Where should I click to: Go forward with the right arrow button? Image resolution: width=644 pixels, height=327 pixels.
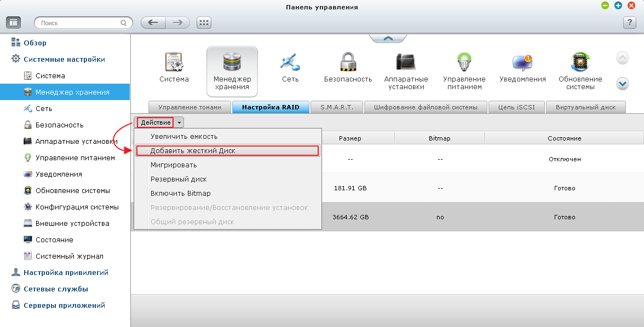click(178, 22)
